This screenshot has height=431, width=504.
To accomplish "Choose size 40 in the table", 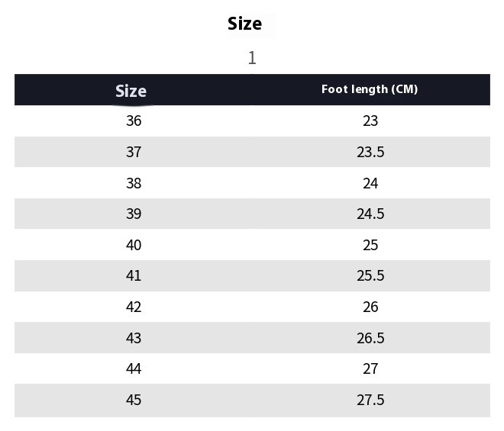I will [x=134, y=245].
